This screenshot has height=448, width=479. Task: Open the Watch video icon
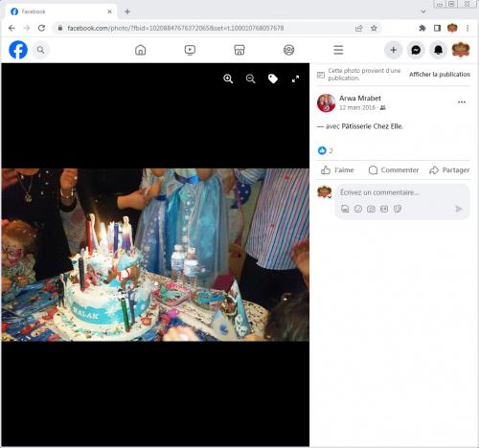click(190, 50)
